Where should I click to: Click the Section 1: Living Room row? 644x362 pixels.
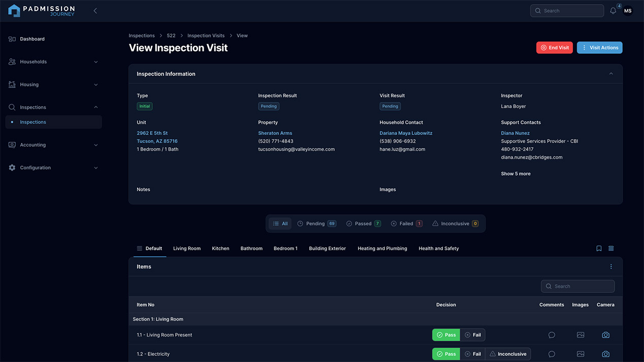[375, 319]
